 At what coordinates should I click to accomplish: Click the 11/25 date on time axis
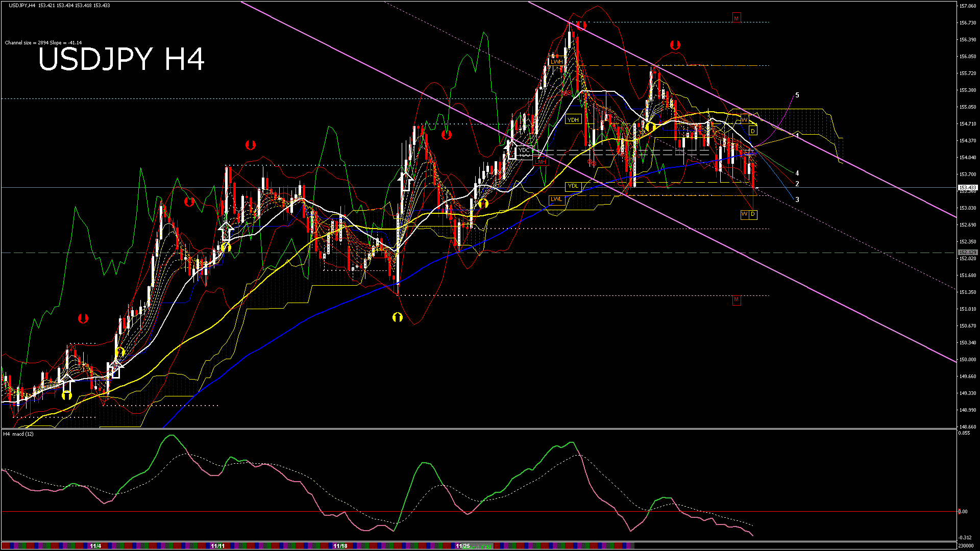(463, 546)
